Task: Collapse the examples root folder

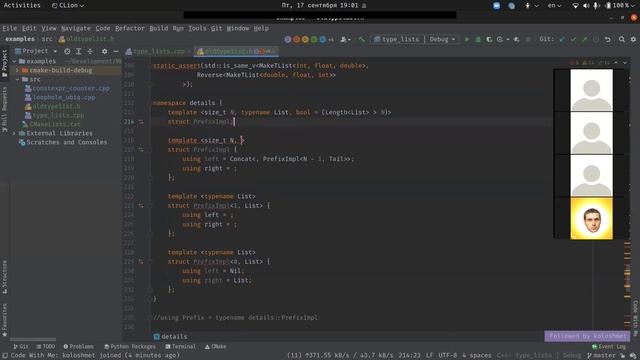Action: click(14, 61)
